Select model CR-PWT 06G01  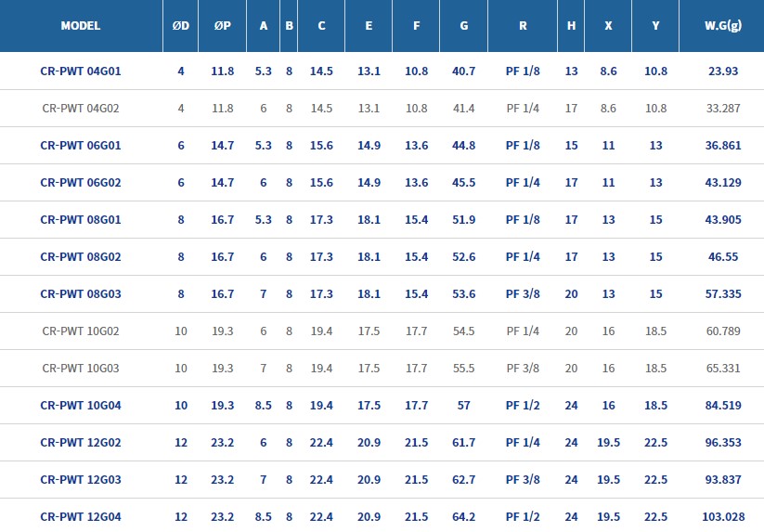[x=81, y=146]
